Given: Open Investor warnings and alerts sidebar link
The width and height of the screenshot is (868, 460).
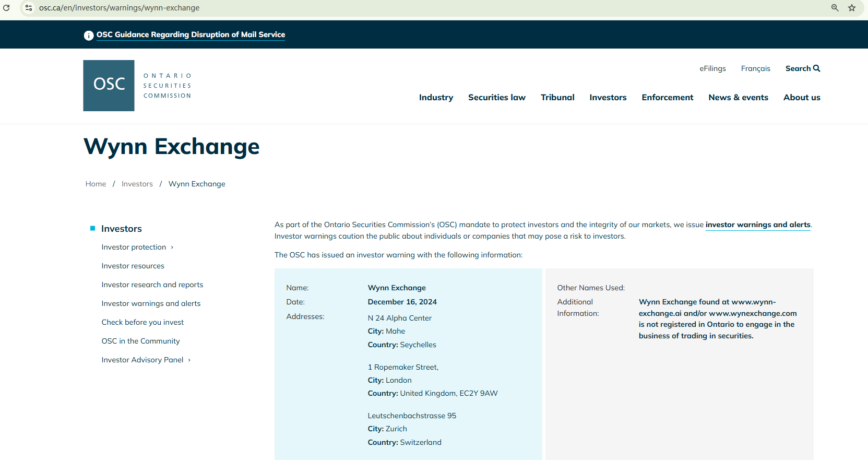Looking at the screenshot, I should (151, 303).
